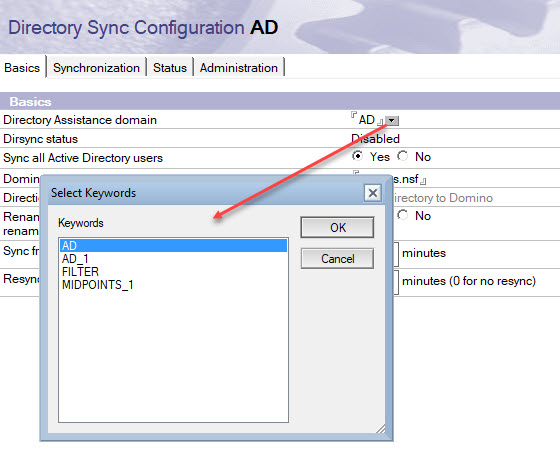Click Cancel in Select Keywords dialog
Image resolution: width=560 pixels, height=452 pixels.
click(x=337, y=258)
